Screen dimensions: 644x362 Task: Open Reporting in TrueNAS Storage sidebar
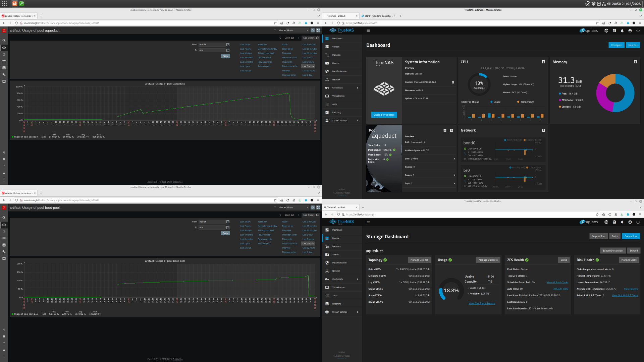342,304
